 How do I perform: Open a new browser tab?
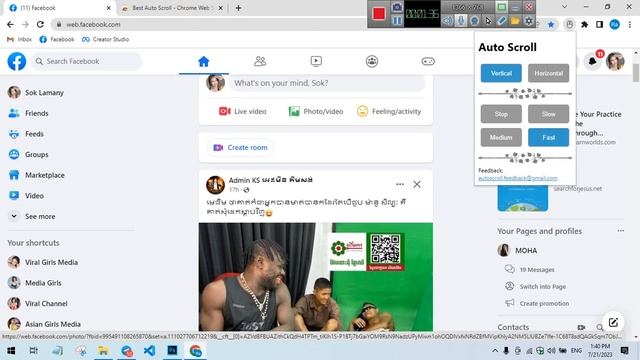click(238, 8)
